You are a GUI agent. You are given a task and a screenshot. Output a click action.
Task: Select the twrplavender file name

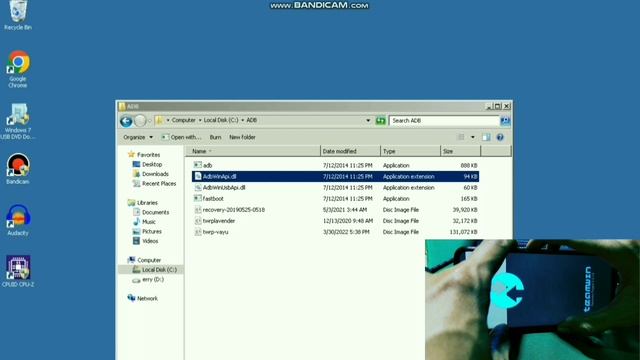(219, 221)
